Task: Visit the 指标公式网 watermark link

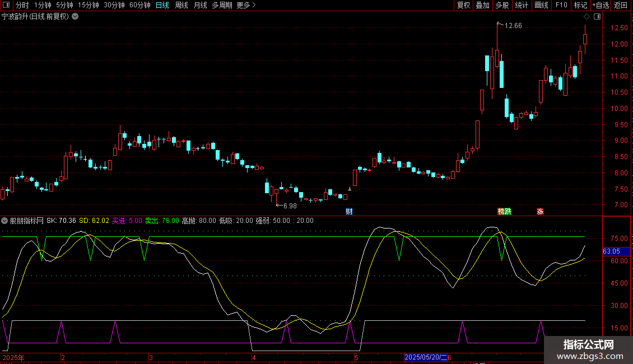Action: coord(588,351)
